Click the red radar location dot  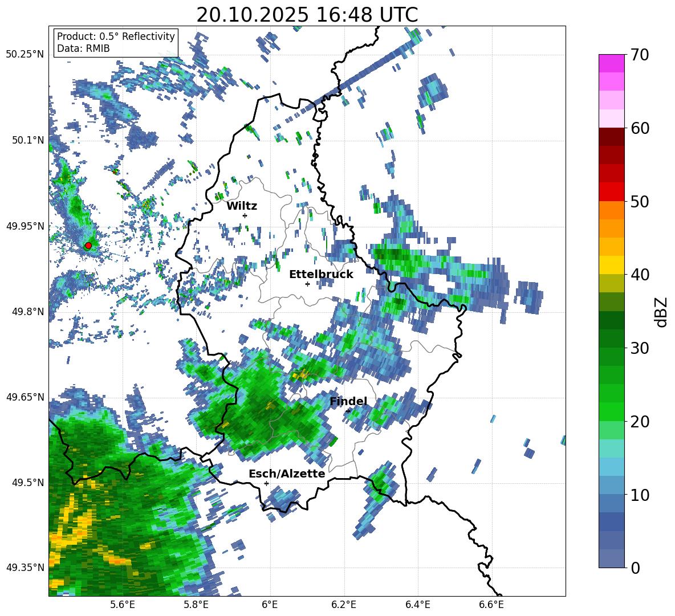(88, 246)
